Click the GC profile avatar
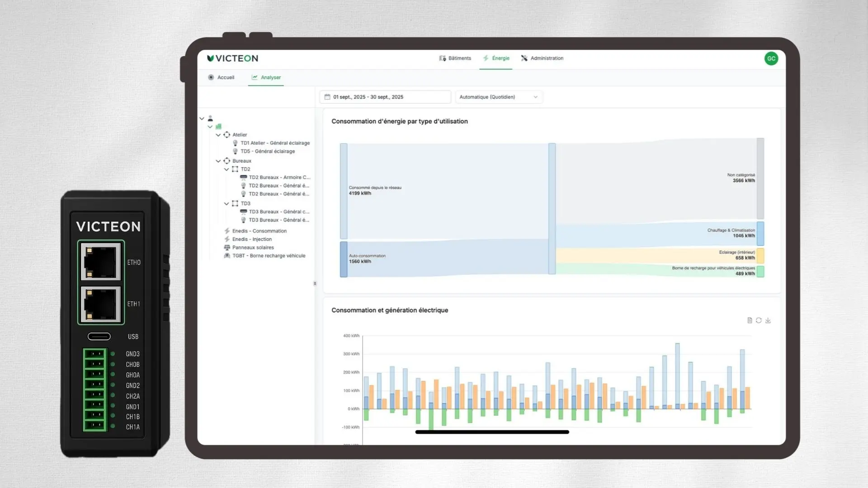 [771, 59]
